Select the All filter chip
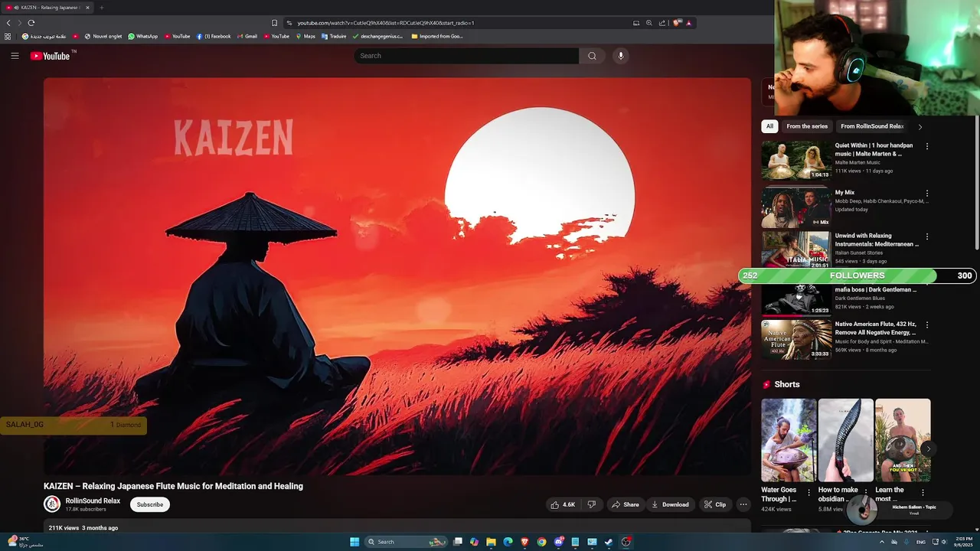This screenshot has width=980, height=551. pos(769,126)
